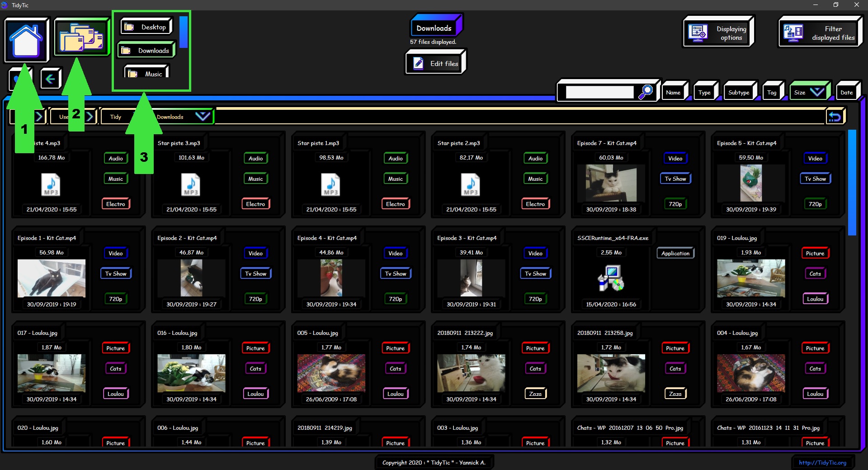Screen dimensions: 868x470
Task: Open the TidyTic.org website link
Action: point(822,462)
